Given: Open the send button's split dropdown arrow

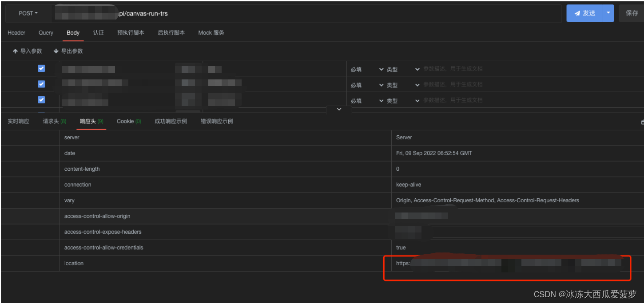Looking at the screenshot, I should click(x=608, y=13).
